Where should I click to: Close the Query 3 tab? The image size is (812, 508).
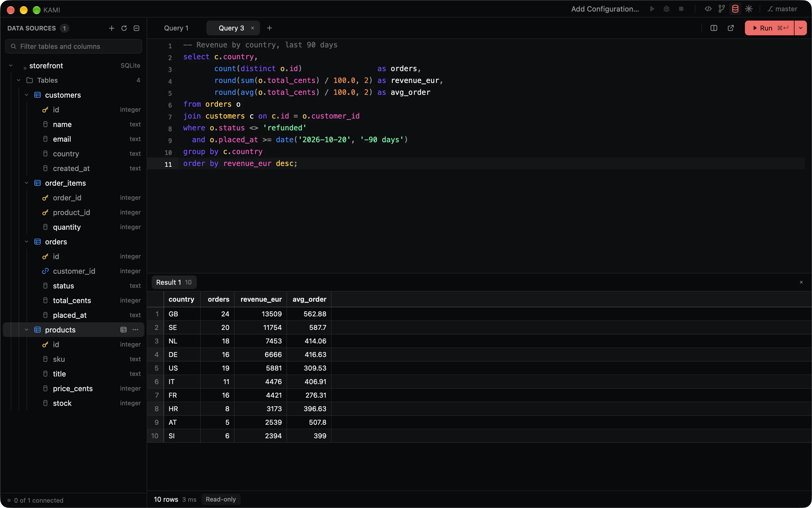pyautogui.click(x=253, y=28)
